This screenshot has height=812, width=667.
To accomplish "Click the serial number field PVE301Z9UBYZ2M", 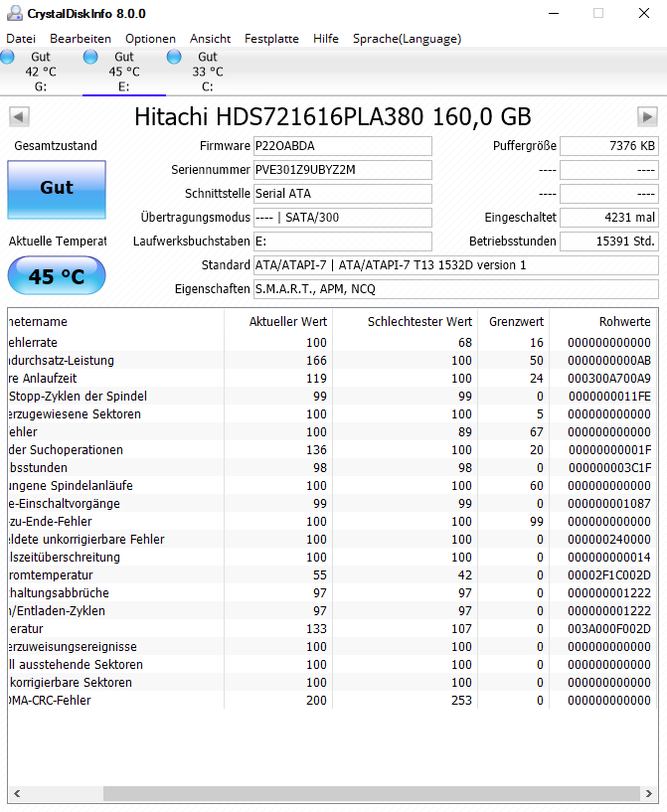I will [342, 170].
